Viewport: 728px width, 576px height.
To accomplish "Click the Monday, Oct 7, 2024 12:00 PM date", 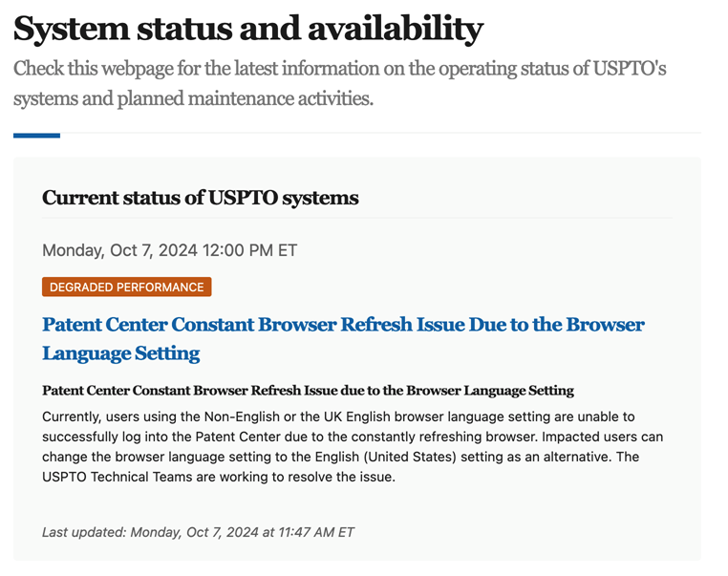I will [x=169, y=251].
